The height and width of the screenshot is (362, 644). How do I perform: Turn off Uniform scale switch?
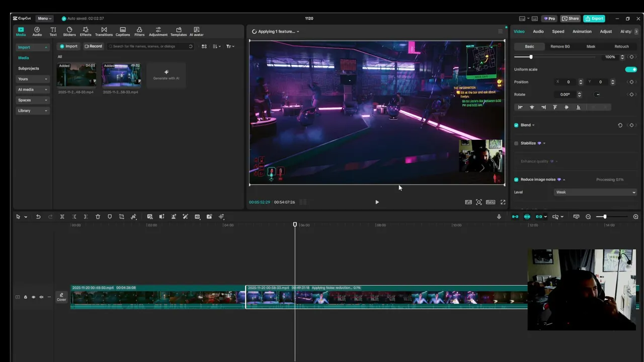631,69
